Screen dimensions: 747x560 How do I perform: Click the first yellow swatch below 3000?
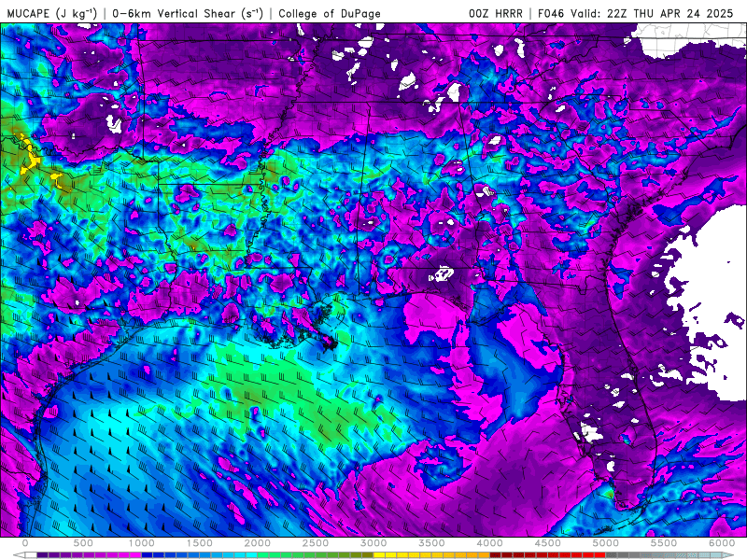(x=379, y=554)
